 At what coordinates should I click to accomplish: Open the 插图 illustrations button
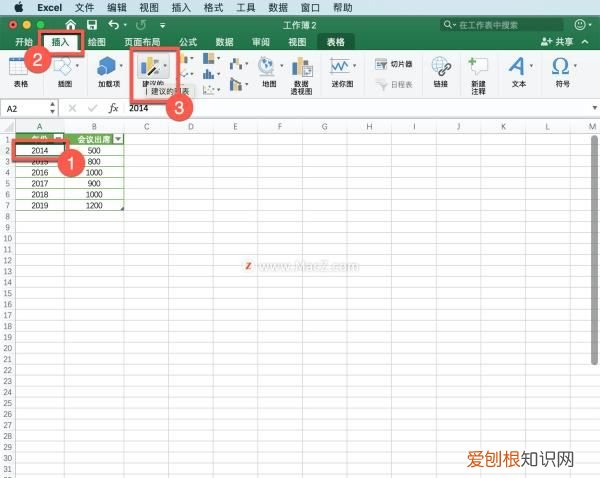point(65,73)
